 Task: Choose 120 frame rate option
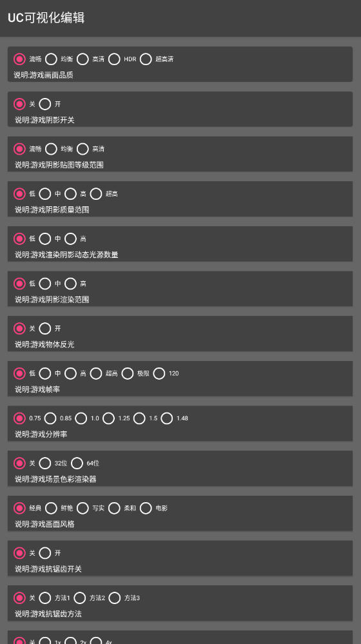pos(159,373)
